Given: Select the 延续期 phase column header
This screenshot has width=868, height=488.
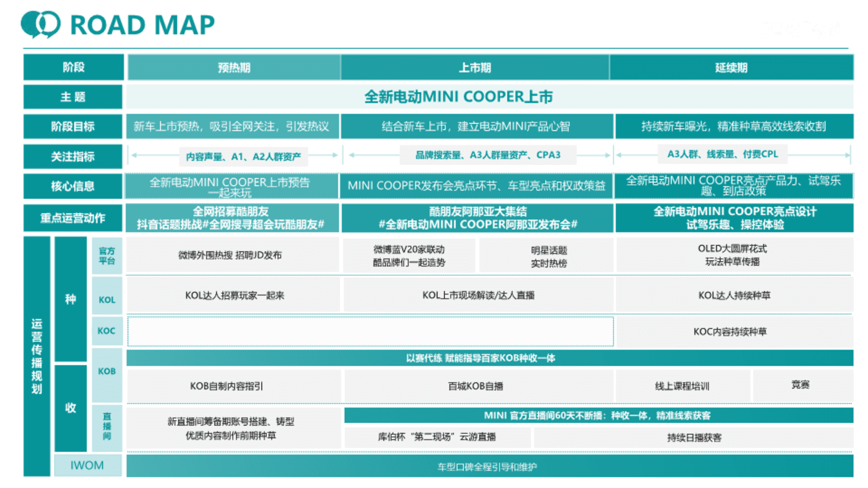Looking at the screenshot, I should 731,68.
